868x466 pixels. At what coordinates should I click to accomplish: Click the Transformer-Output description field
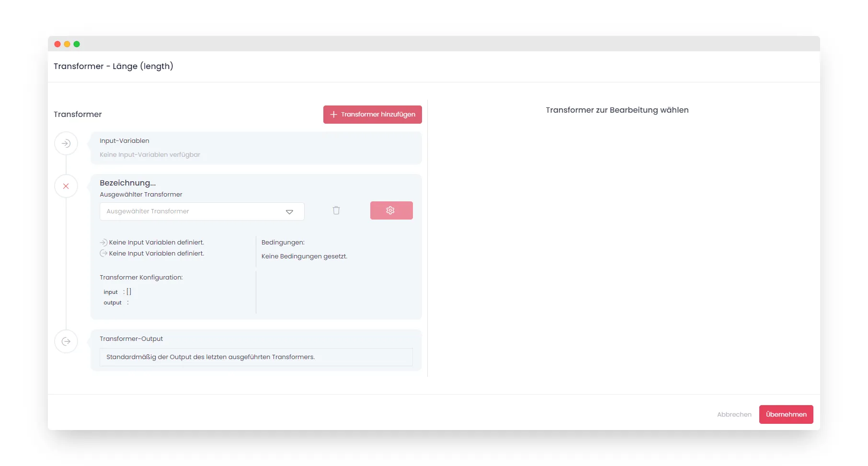pyautogui.click(x=256, y=357)
